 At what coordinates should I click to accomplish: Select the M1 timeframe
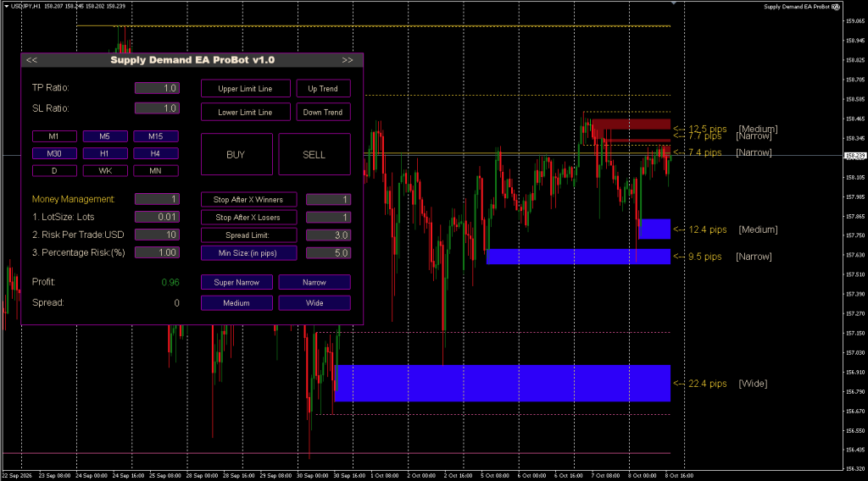pos(54,136)
